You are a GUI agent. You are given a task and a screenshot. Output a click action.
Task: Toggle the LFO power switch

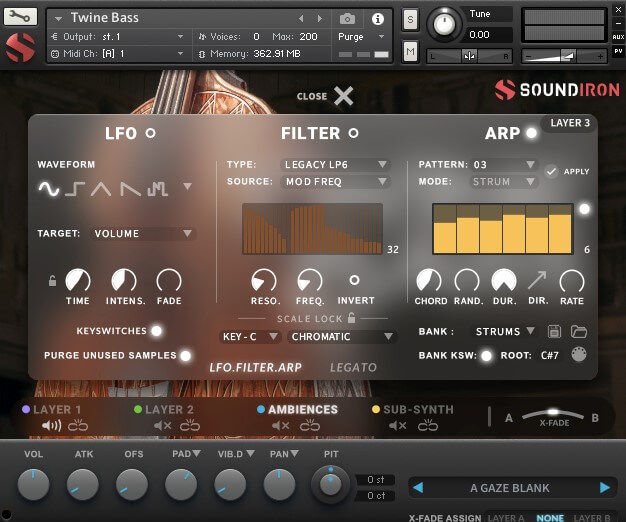click(151, 133)
